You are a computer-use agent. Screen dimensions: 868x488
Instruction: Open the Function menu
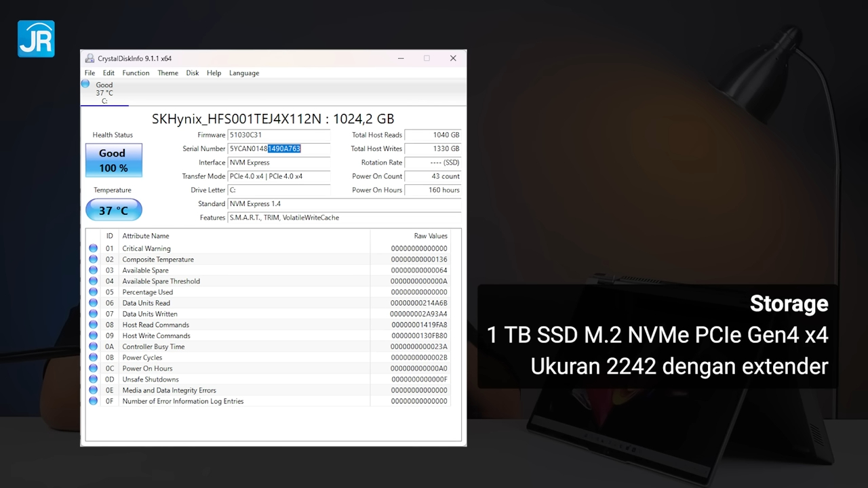point(136,73)
